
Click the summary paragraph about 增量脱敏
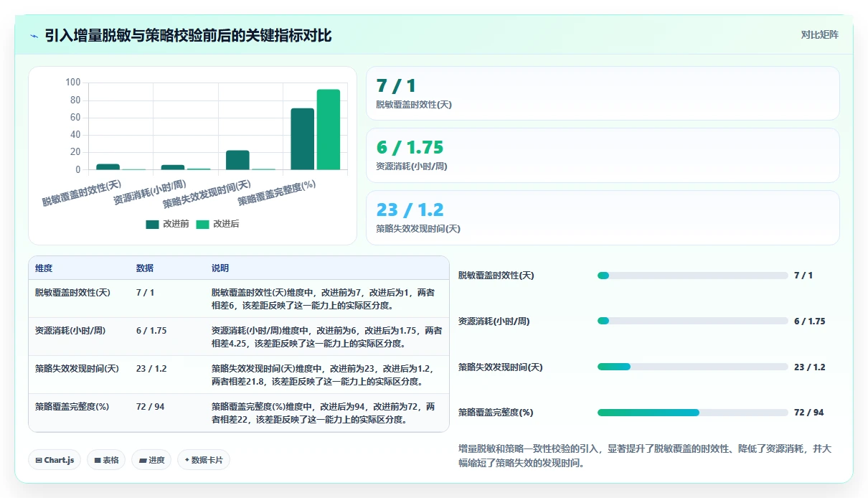click(646, 456)
